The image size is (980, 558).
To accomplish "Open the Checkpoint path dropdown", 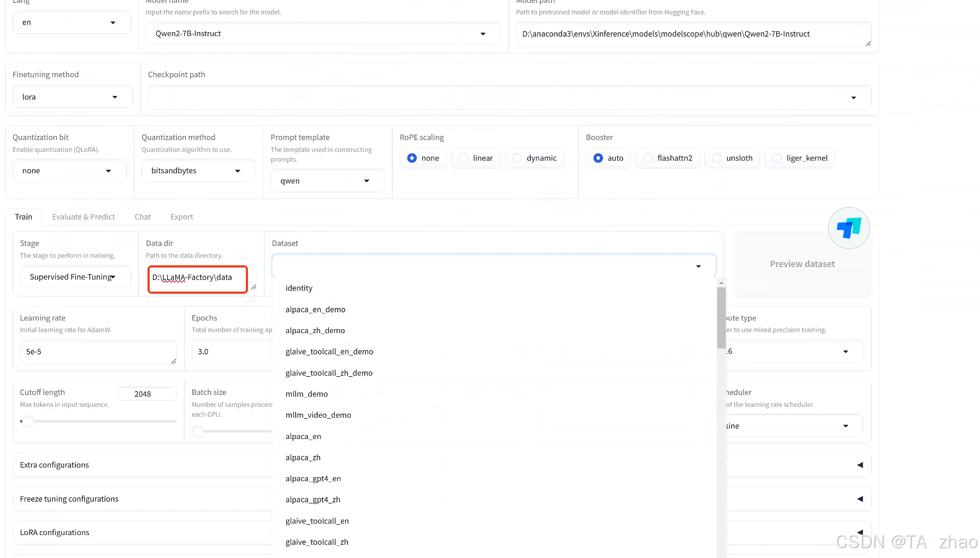I will point(509,97).
